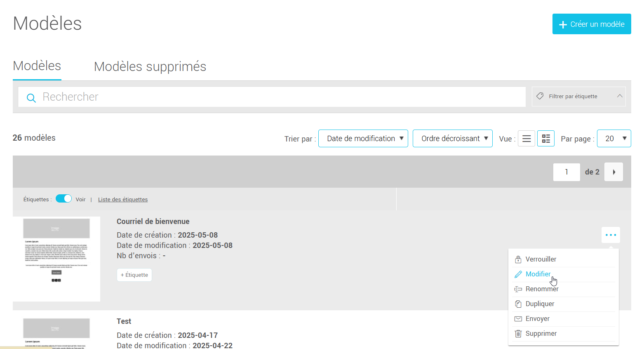Switch to list view icon
This screenshot has height=349, width=644.
(x=526, y=139)
